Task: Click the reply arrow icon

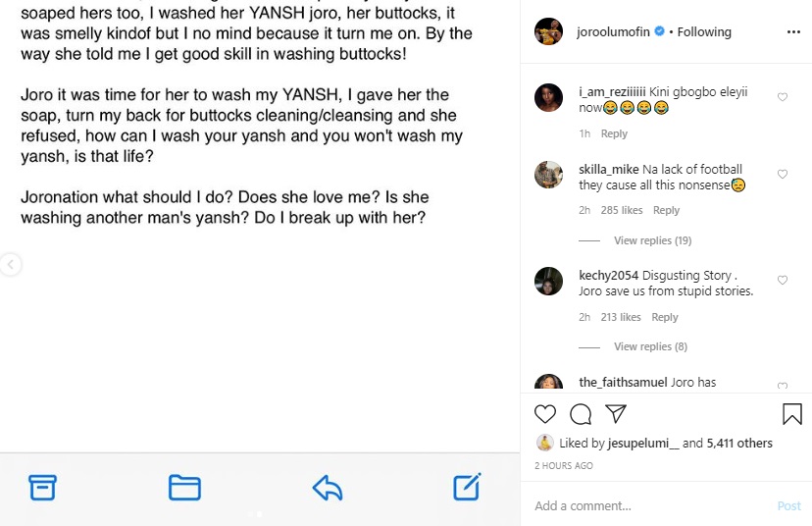Action: [x=327, y=487]
